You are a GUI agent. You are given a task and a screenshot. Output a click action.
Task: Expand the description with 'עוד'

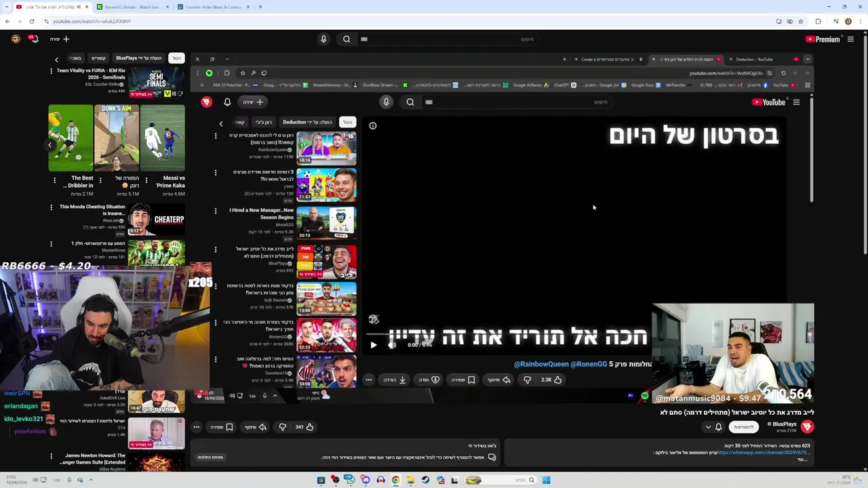point(803,460)
